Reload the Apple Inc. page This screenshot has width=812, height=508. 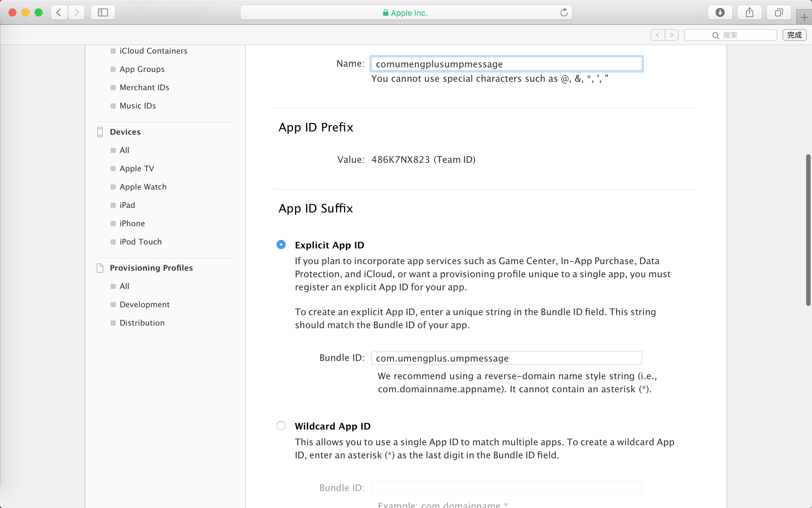click(564, 13)
